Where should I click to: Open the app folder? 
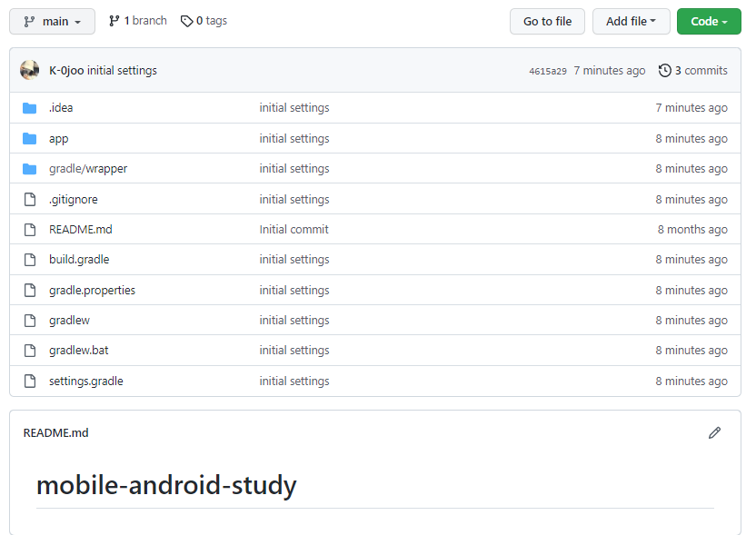point(59,139)
